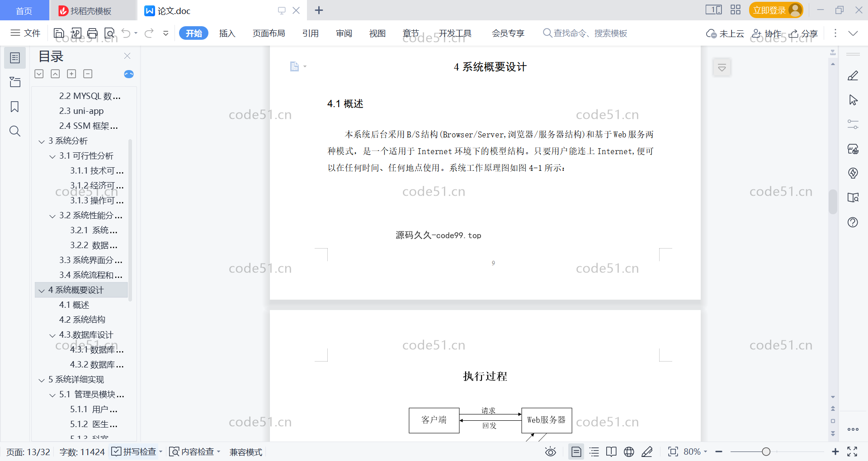This screenshot has width=868, height=461.
Task: Open the 会员专享 tab
Action: point(508,33)
